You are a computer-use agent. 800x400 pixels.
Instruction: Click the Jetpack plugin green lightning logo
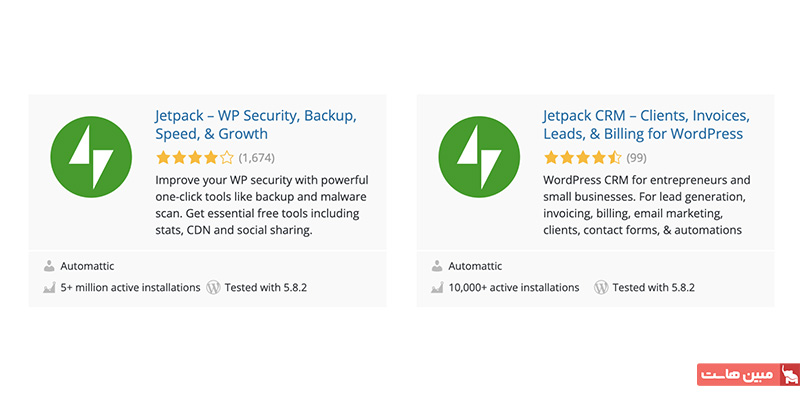[x=91, y=157]
